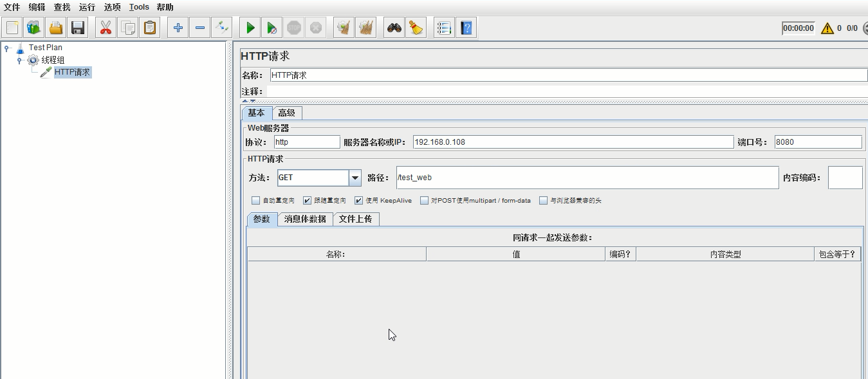Click the 端口号 8080 field
Image resolution: width=868 pixels, height=379 pixels.
[818, 142]
